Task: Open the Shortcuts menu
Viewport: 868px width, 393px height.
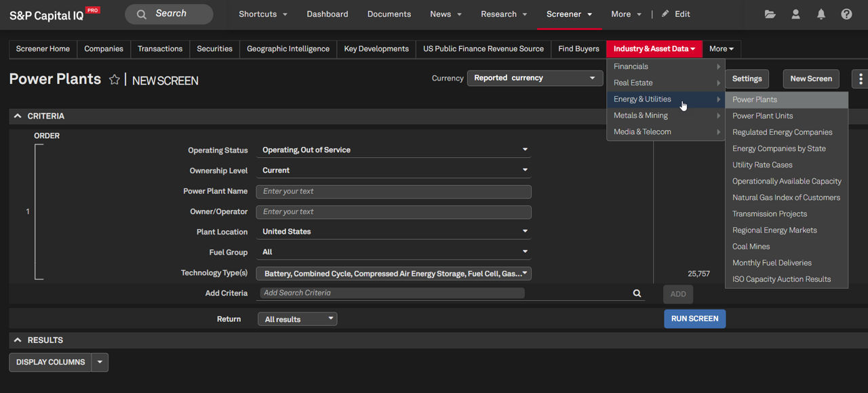Action: 263,14
